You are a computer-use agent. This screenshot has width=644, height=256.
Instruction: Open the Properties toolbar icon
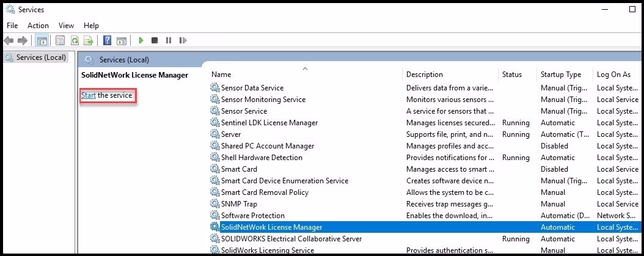click(60, 40)
